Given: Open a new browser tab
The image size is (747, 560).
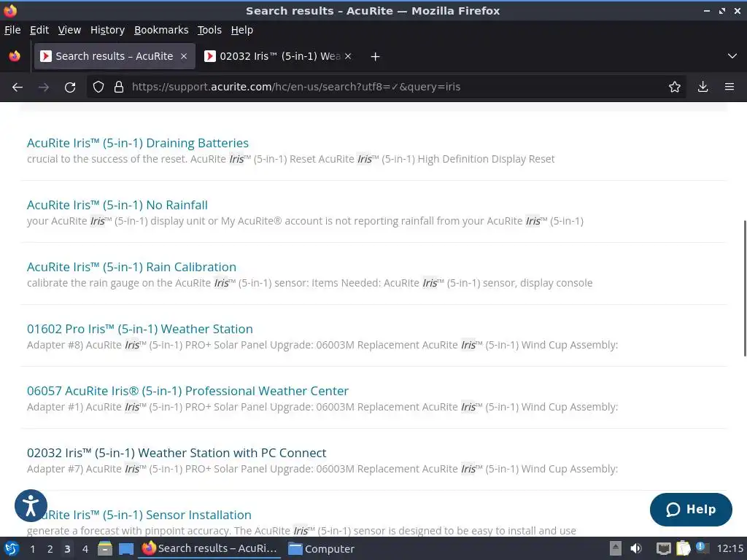Looking at the screenshot, I should [376, 57].
